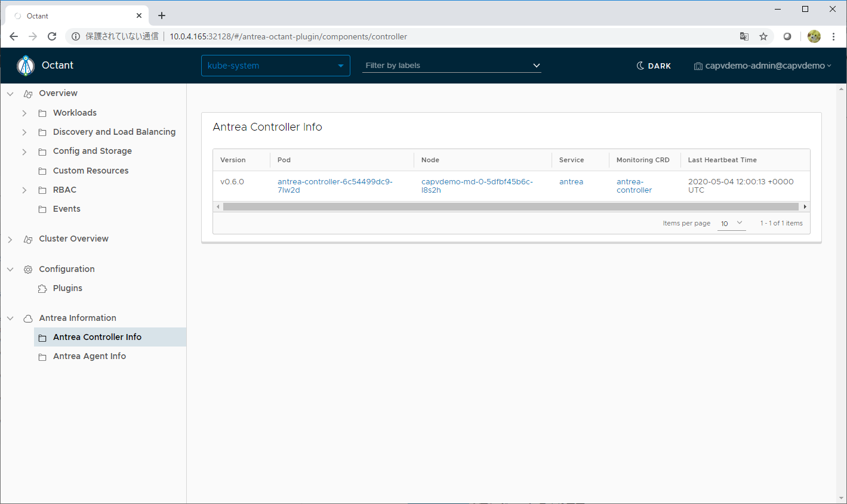Select Antrea Agent Info menu item
Screen dimensions: 847x504
pyautogui.click(x=90, y=356)
